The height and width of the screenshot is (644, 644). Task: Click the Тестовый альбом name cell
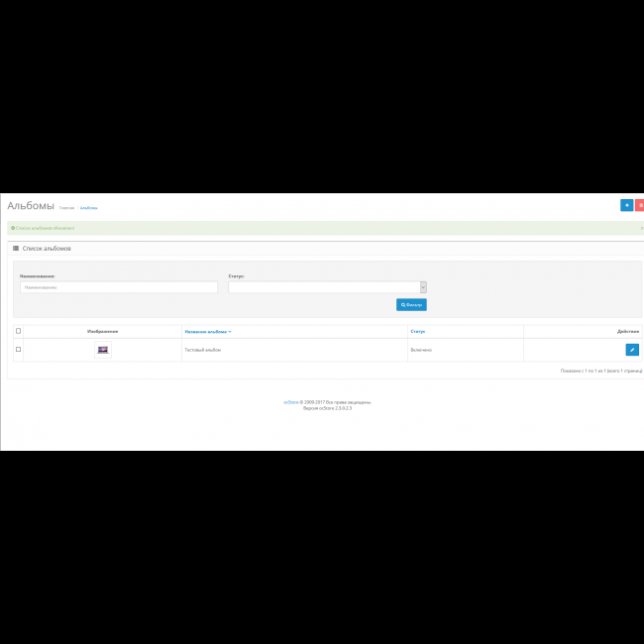(202, 350)
